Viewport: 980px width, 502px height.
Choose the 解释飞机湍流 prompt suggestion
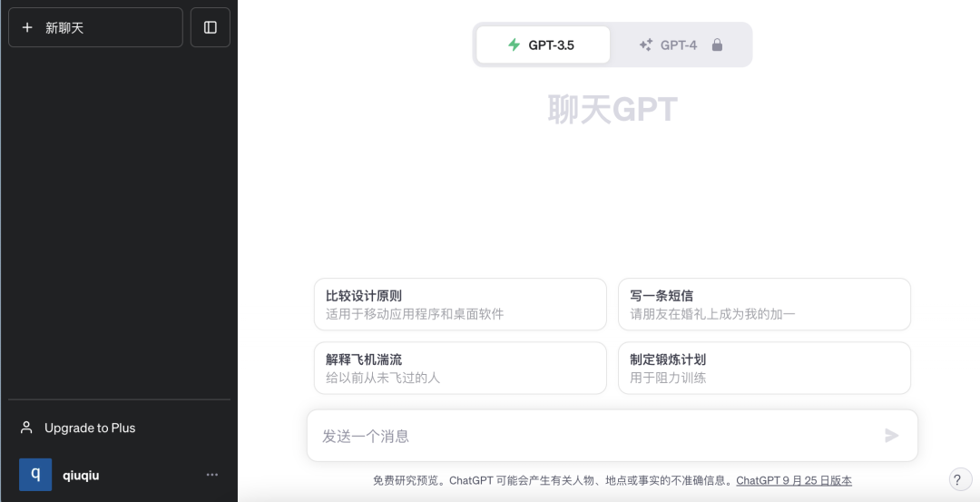click(x=460, y=368)
